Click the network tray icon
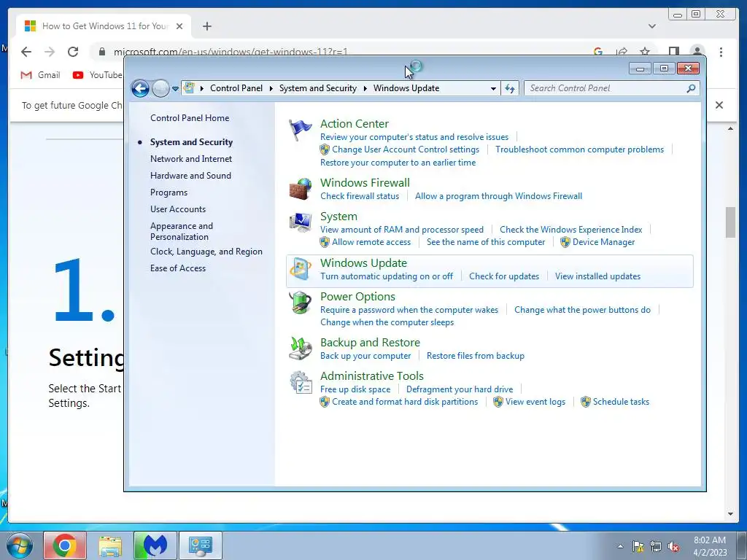Viewport: 747px width, 560px height. (x=656, y=547)
